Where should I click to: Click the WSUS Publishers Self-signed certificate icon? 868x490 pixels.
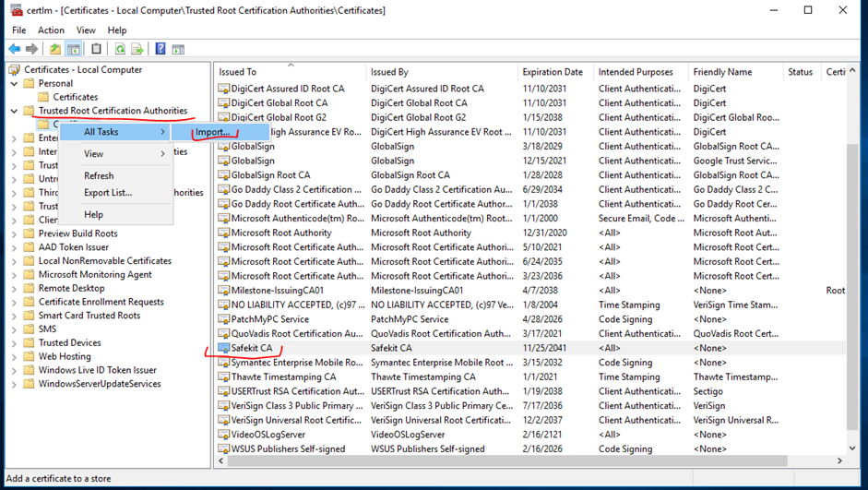point(223,449)
